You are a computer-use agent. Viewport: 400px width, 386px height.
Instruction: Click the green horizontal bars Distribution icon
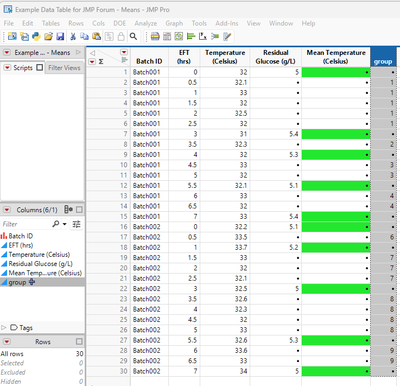(191, 36)
